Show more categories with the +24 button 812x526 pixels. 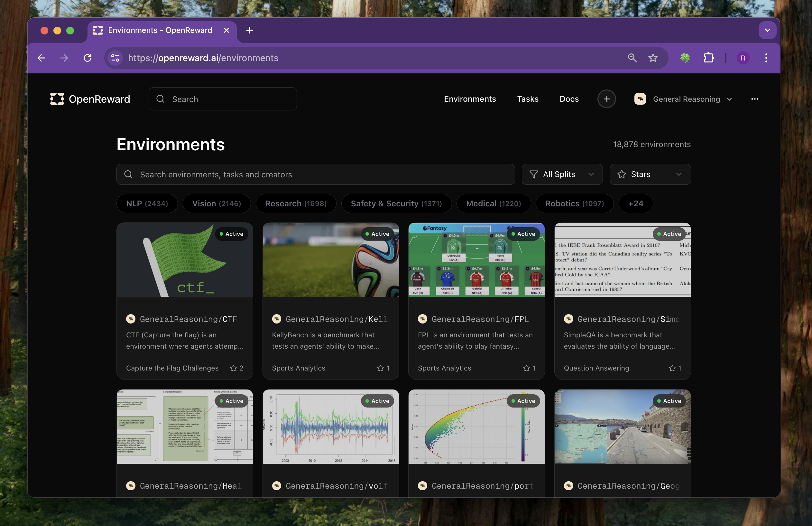tap(635, 203)
